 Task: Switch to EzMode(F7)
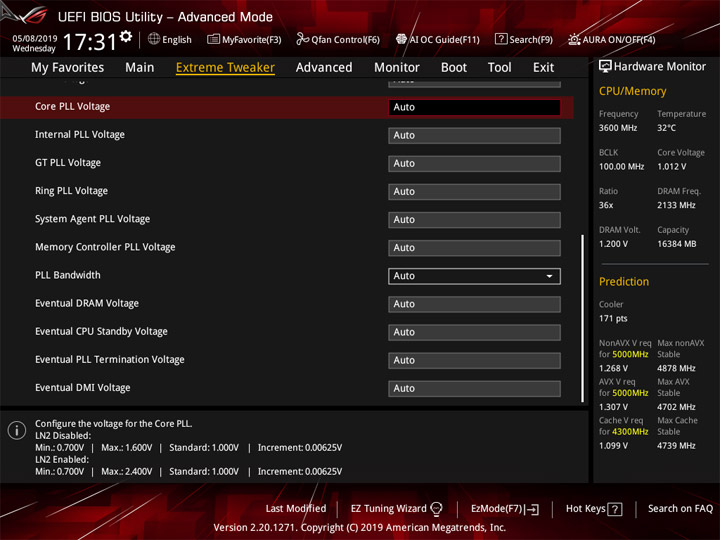(505, 509)
